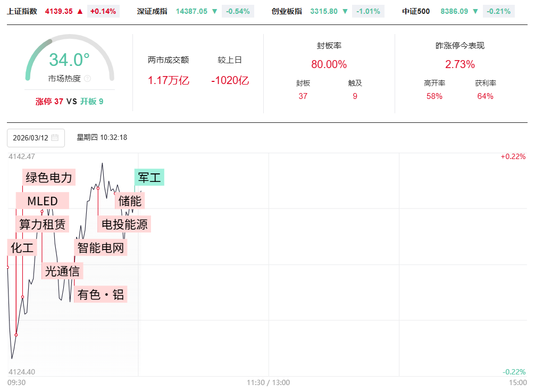The height and width of the screenshot is (392, 543).
Task: Open the 算力租赁 chart tag
Action: [43, 224]
